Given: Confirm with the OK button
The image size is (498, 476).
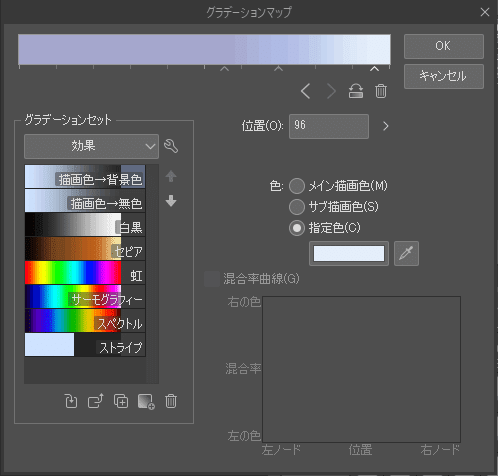Looking at the screenshot, I should click(444, 46).
